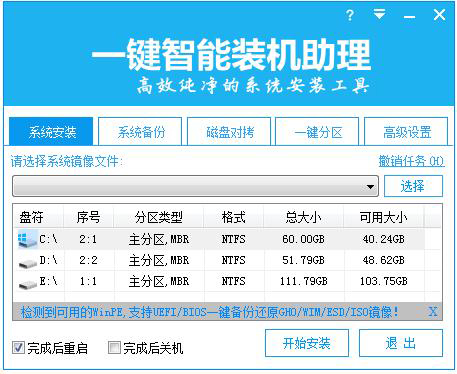
Task: Click the WinPE detection status message
Action: 210,312
